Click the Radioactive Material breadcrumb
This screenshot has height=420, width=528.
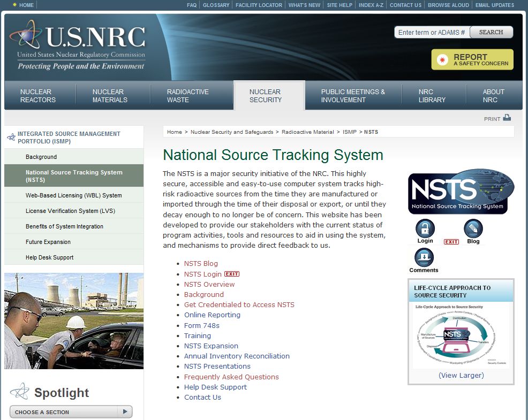(308, 132)
